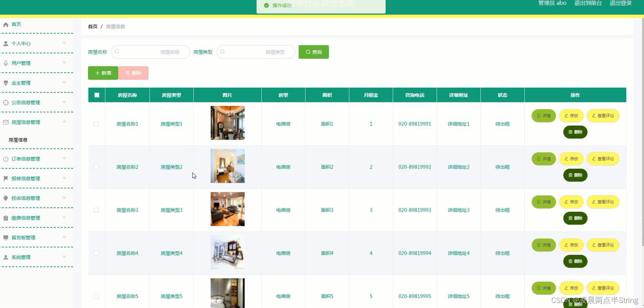Click the user icon beside 系统管理
The image size is (644, 308).
click(x=6, y=257)
